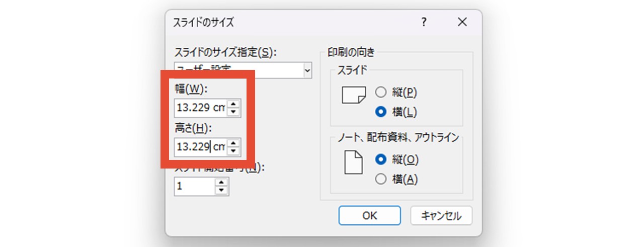Click the 印刷の向き group heading

point(351,51)
